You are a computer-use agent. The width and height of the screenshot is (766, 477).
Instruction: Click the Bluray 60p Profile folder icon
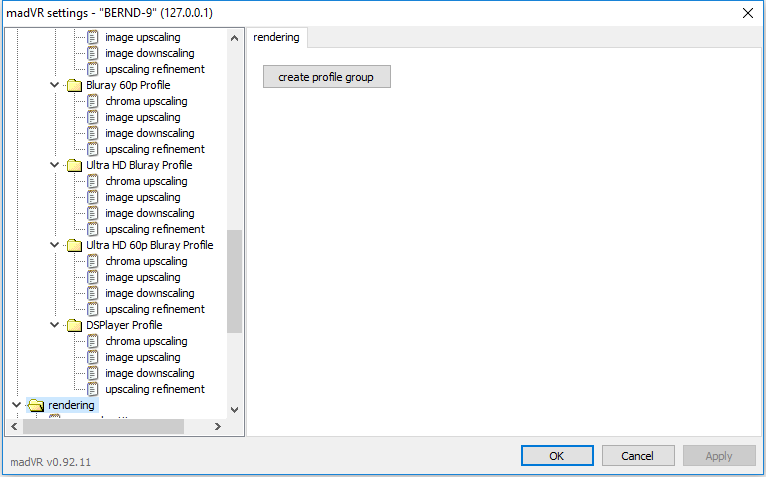click(74, 85)
